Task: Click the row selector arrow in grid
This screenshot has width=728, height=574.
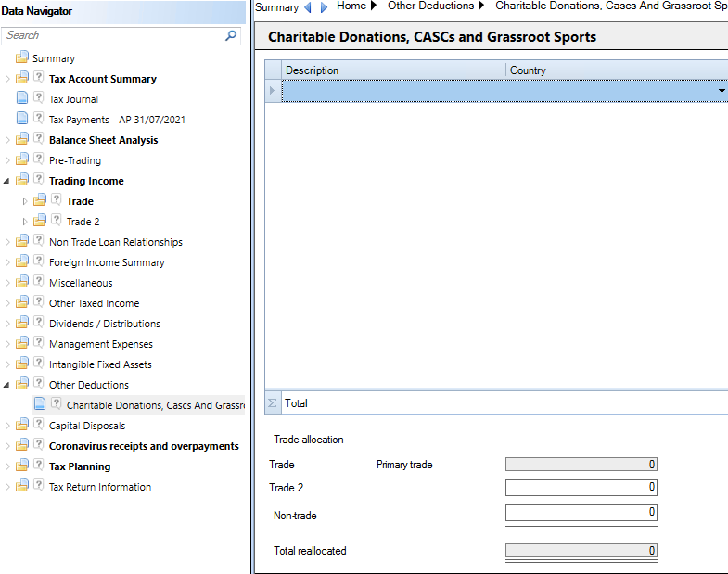Action: point(273,91)
